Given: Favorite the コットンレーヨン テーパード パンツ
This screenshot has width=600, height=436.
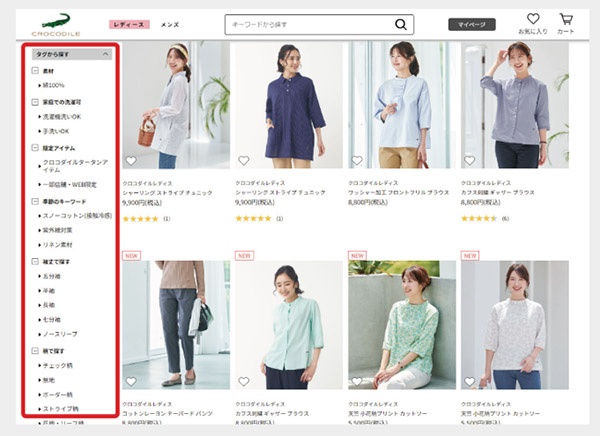Looking at the screenshot, I should coord(131,381).
